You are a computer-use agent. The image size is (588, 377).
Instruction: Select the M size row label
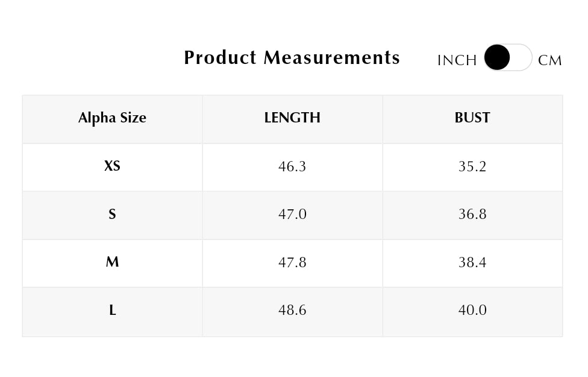112,262
